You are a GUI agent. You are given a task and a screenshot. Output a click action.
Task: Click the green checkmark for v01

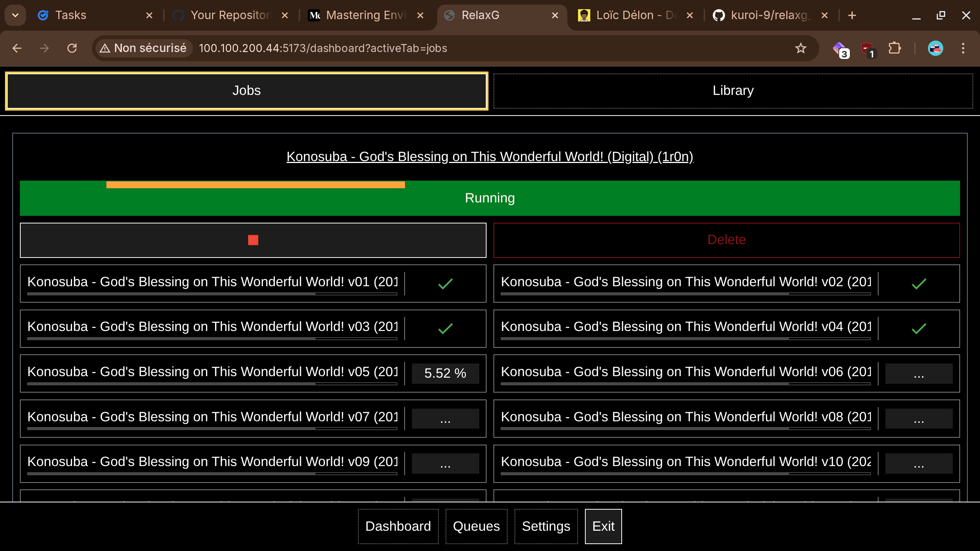445,284
